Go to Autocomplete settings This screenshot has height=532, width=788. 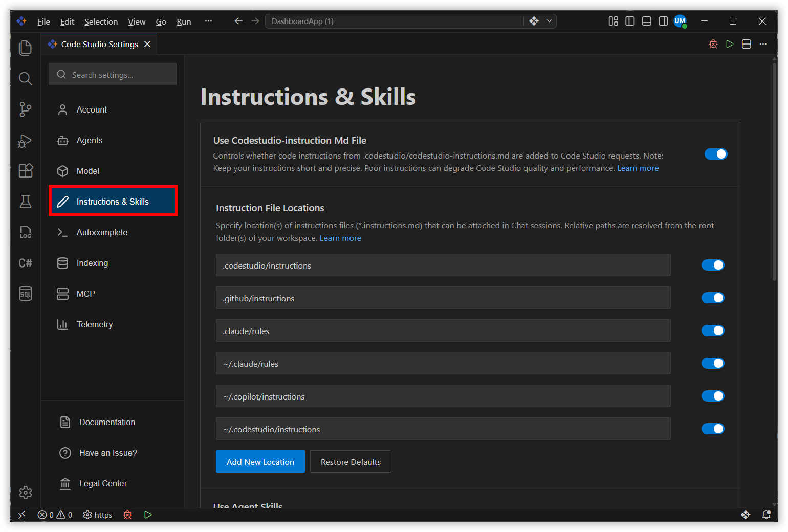(x=113, y=232)
